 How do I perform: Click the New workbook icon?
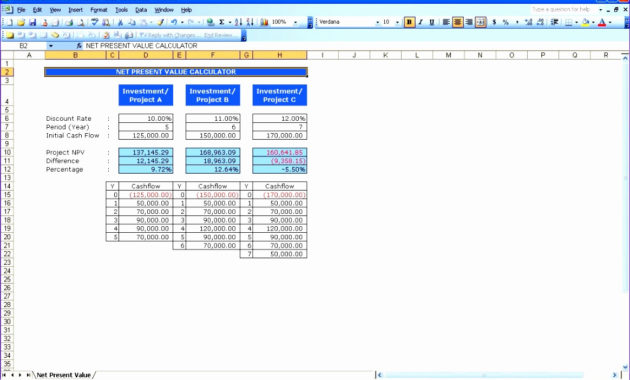click(9, 22)
